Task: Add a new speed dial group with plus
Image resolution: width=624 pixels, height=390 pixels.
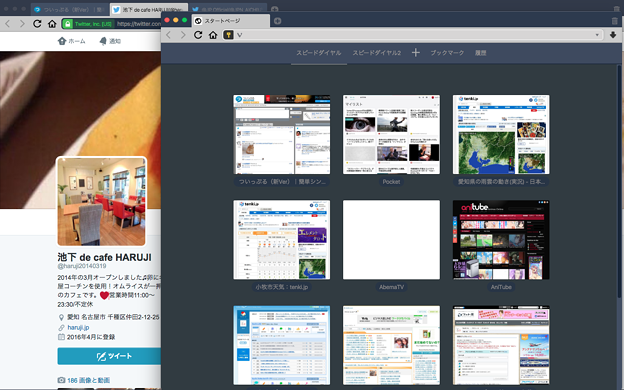Action: (x=415, y=53)
